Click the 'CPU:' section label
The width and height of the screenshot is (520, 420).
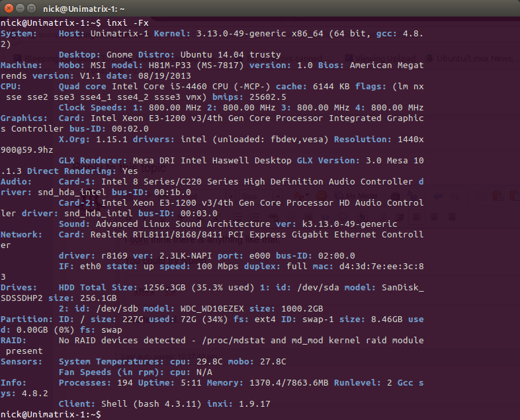(x=11, y=86)
